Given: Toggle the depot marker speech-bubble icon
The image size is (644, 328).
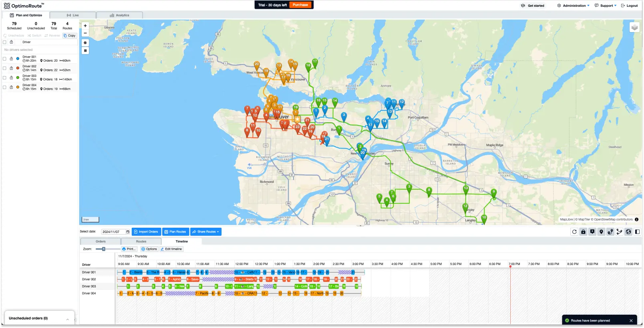Looking at the screenshot, I should point(592,232).
